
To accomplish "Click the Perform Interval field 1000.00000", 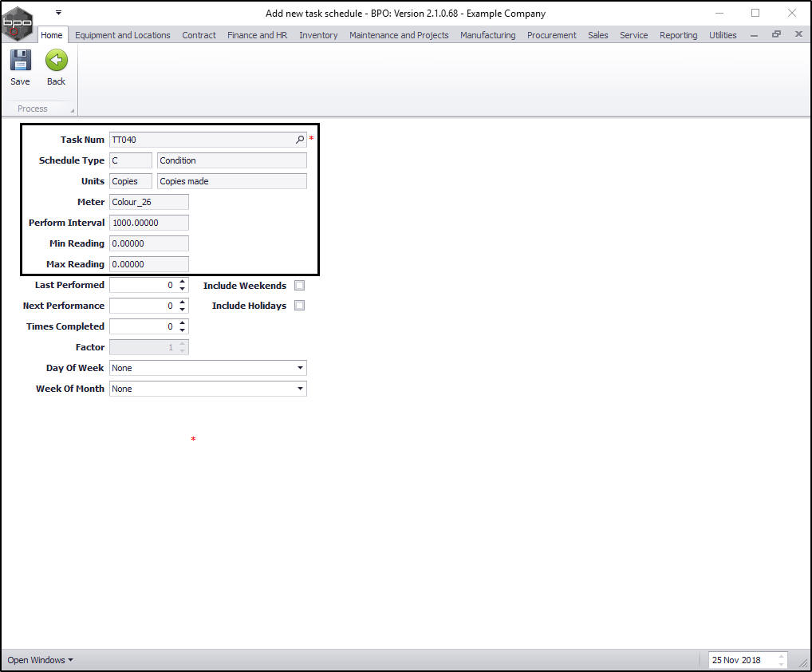I will point(148,223).
